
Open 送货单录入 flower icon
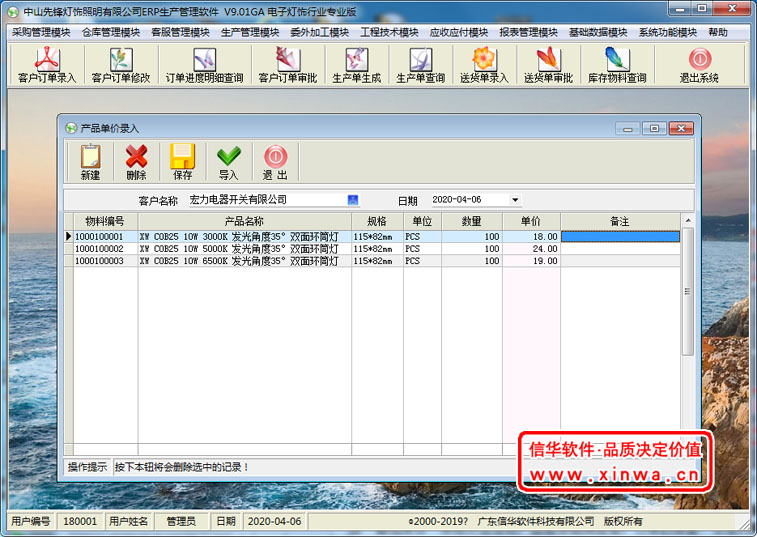point(484,65)
